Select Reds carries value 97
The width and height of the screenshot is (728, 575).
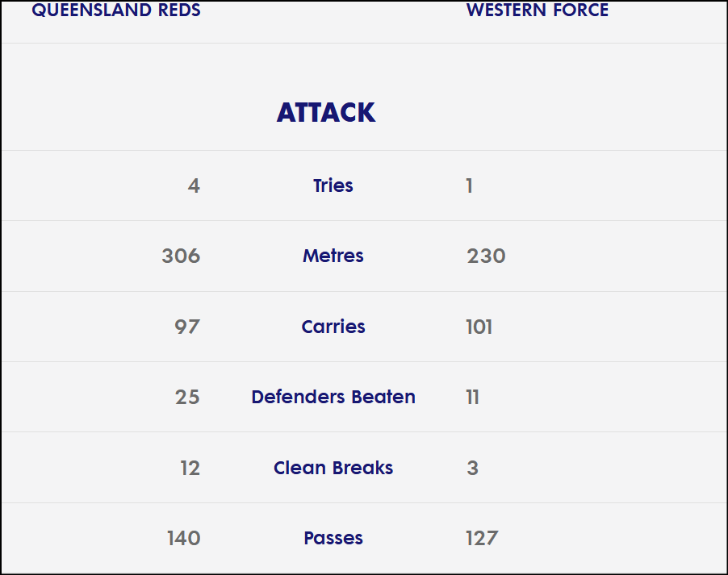click(x=187, y=327)
